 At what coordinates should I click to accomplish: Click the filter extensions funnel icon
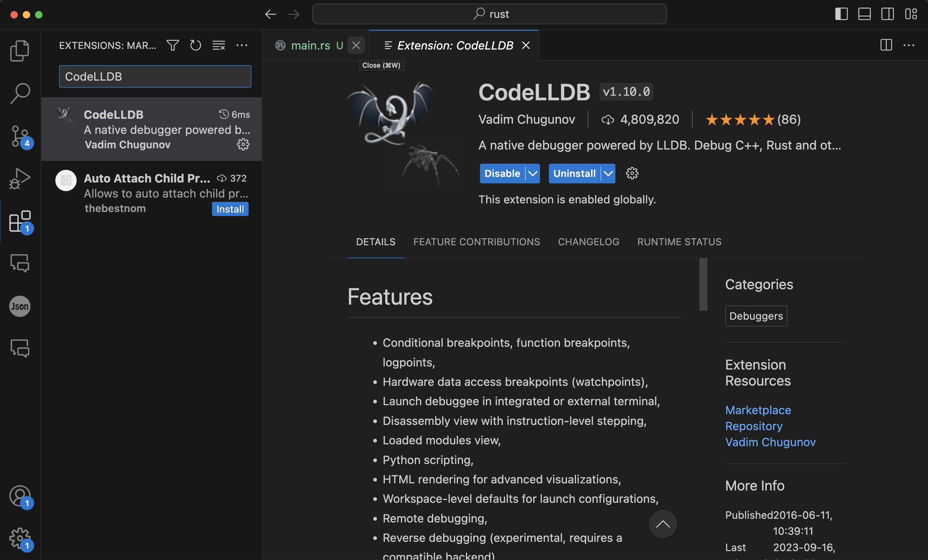click(x=173, y=46)
